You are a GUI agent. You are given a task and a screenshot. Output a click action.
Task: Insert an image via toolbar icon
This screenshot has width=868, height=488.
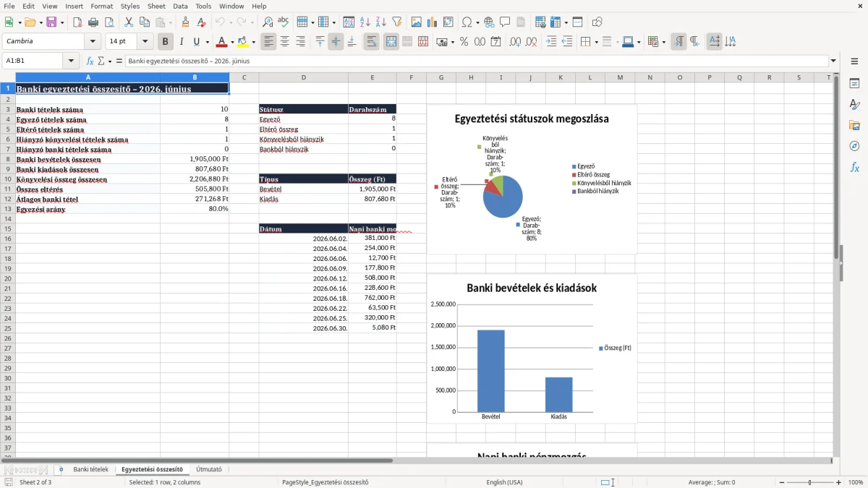click(x=417, y=22)
